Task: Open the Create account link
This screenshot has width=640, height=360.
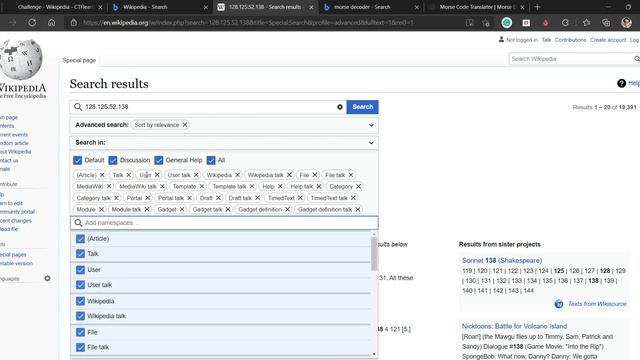Action: pyautogui.click(x=608, y=40)
